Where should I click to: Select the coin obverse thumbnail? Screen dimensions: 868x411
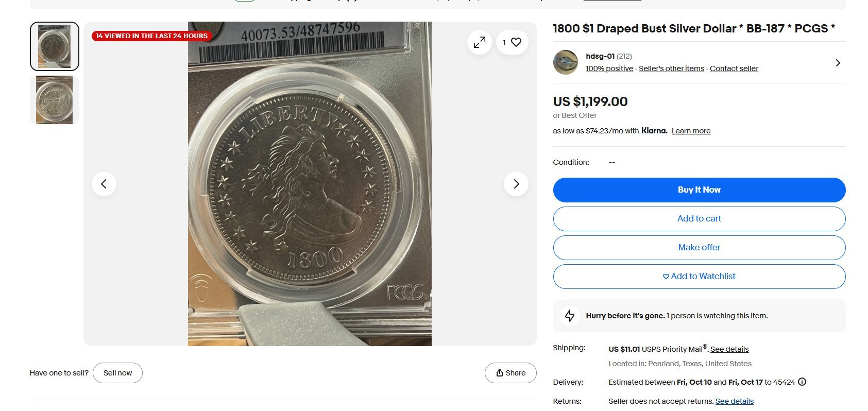(x=55, y=46)
